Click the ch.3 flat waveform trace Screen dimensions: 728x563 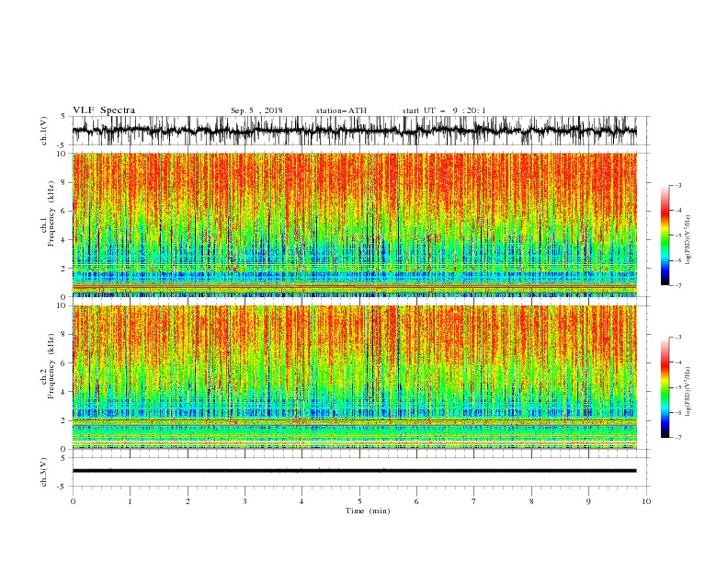[x=355, y=471]
